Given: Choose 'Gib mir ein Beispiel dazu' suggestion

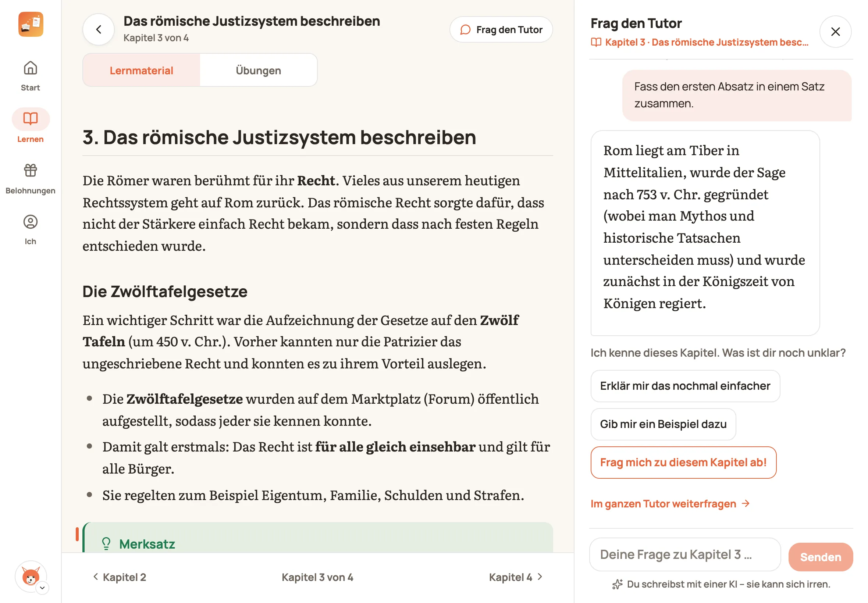Looking at the screenshot, I should (663, 424).
